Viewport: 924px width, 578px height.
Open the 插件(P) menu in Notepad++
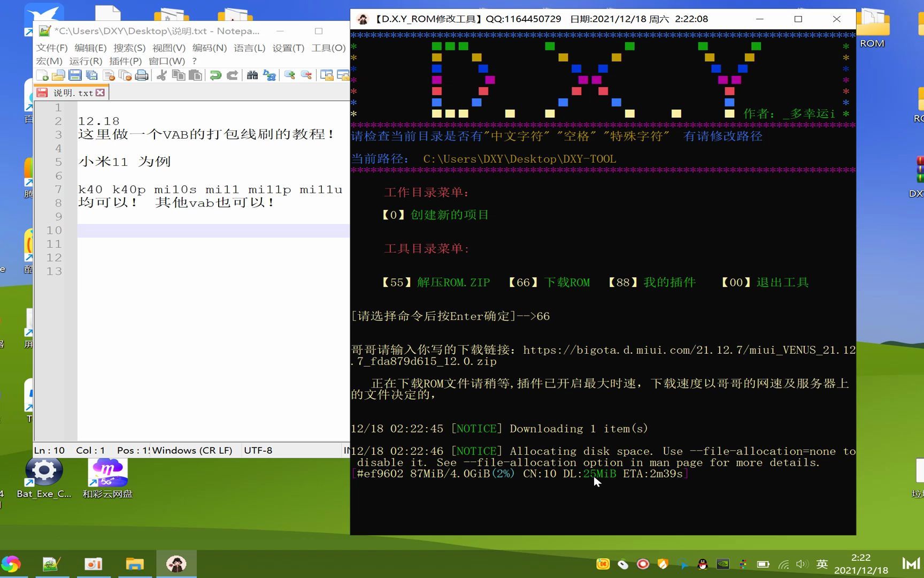[x=126, y=61]
